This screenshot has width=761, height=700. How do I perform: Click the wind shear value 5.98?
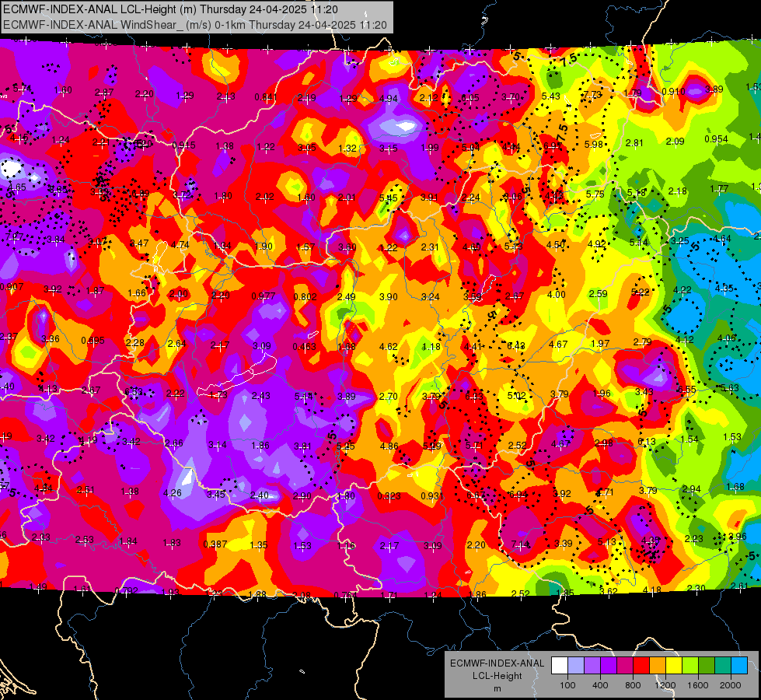pos(594,144)
